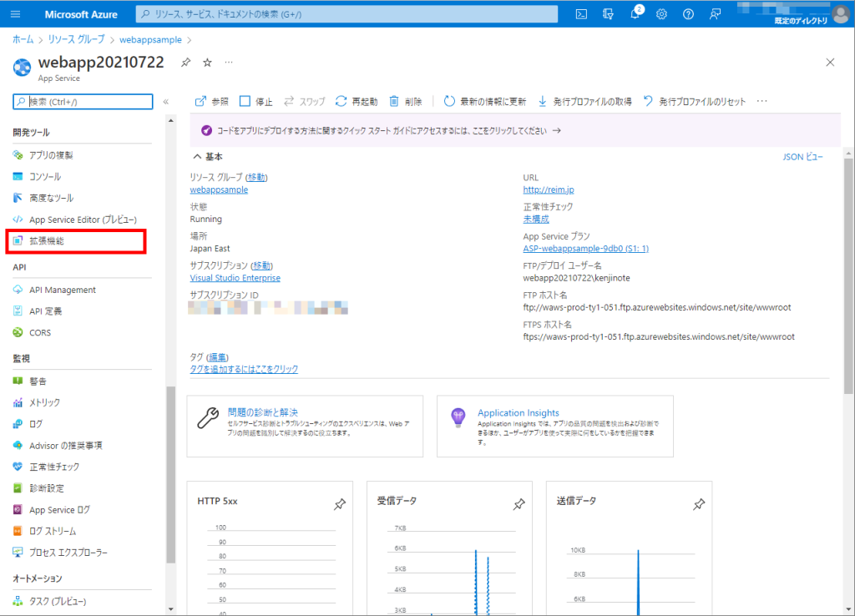Viewport: 855px width, 616px height.
Task: Open App Service Editor (プレビュー)
Action: [x=82, y=220]
